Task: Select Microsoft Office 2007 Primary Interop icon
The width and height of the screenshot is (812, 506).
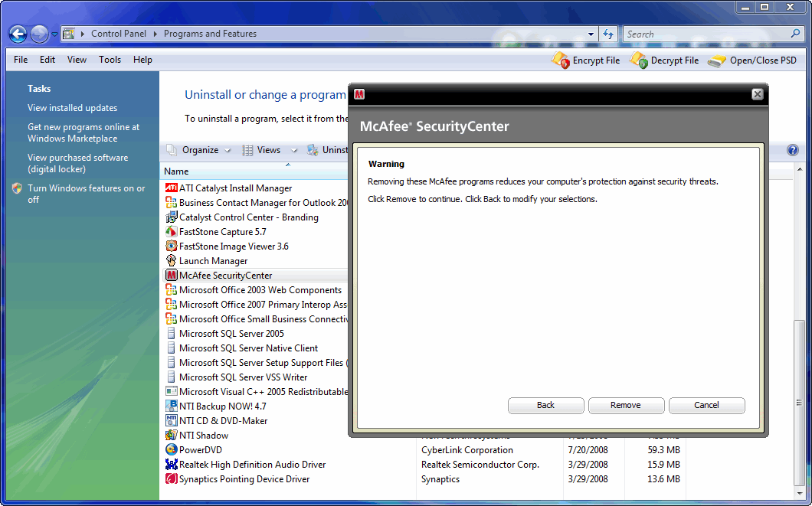Action: click(172, 304)
